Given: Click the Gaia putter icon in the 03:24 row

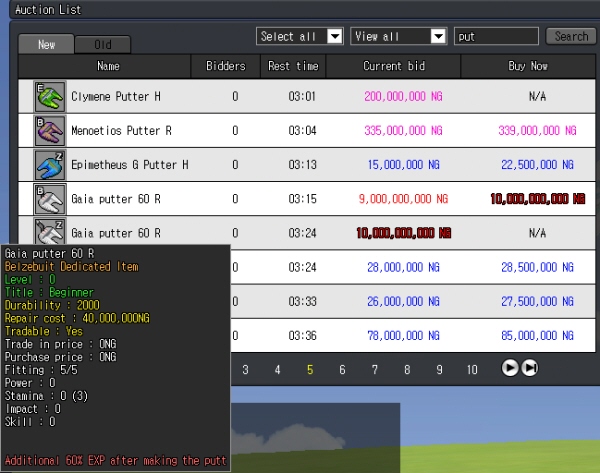Looking at the screenshot, I should pyautogui.click(x=50, y=231).
